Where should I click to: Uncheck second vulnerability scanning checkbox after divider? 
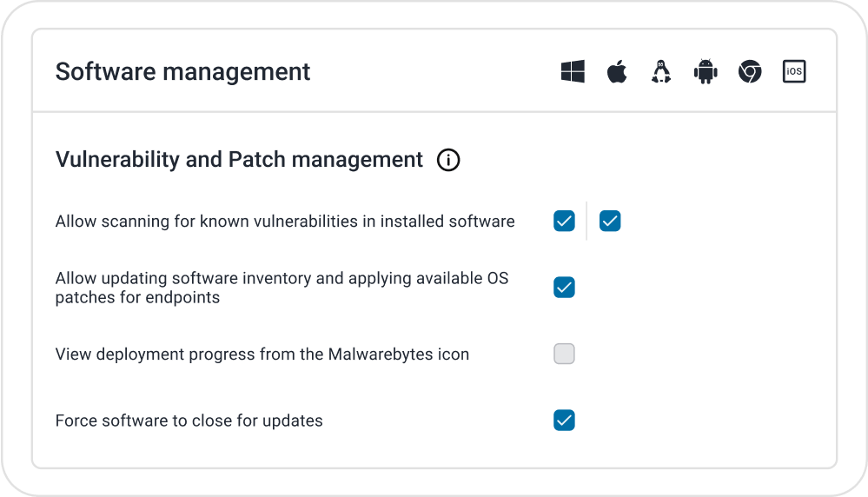click(x=610, y=221)
